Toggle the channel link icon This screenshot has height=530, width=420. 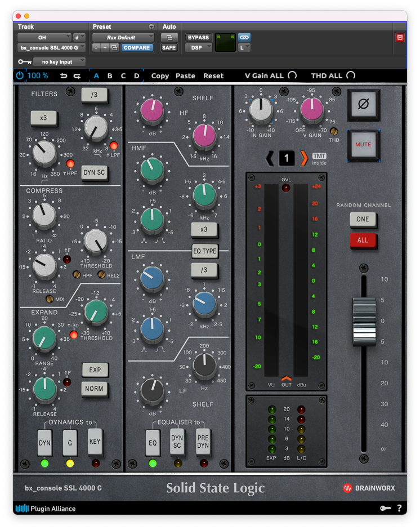coord(244,38)
